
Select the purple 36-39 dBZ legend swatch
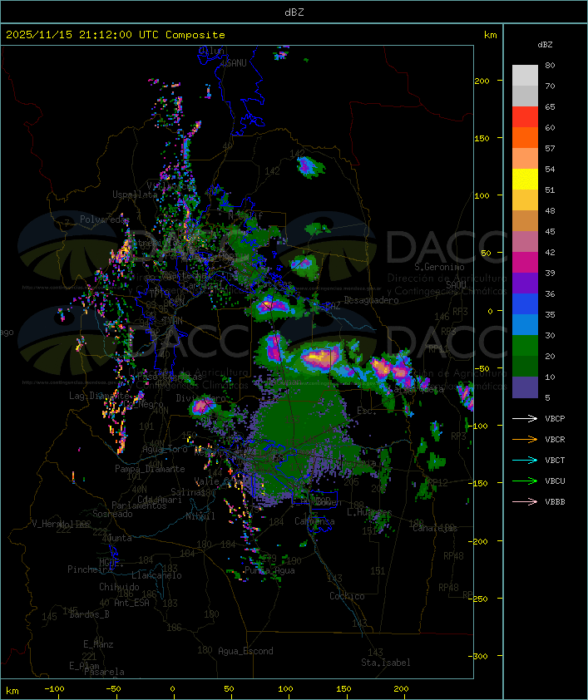click(525, 283)
